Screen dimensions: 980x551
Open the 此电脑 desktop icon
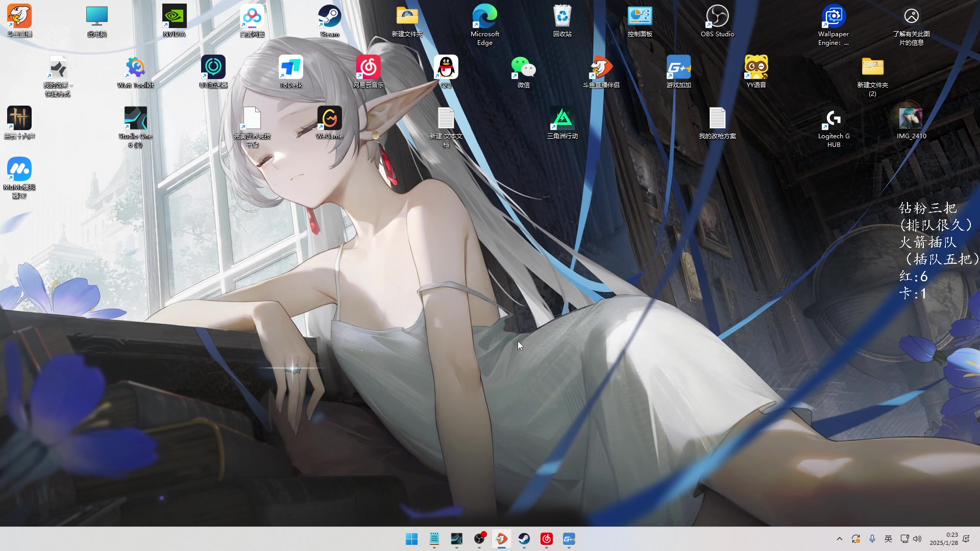(97, 21)
